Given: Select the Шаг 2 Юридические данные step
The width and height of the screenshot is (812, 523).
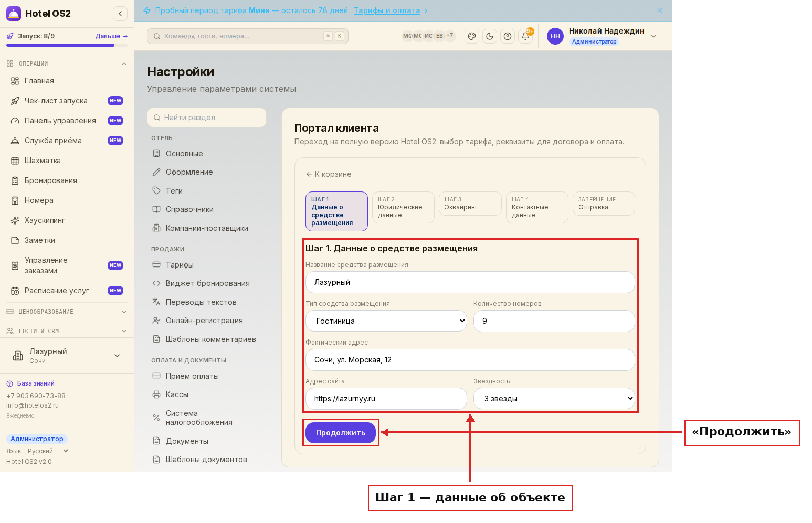Looking at the screenshot, I should [x=403, y=207].
